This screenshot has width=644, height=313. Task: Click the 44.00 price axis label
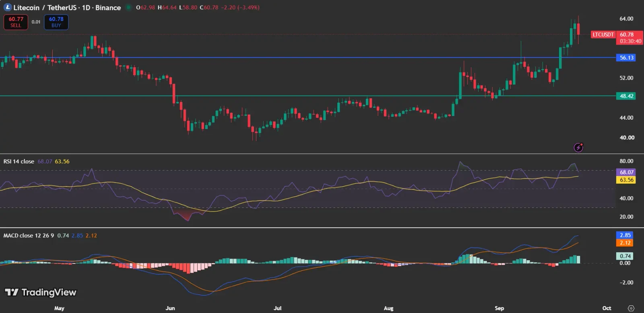626,118
